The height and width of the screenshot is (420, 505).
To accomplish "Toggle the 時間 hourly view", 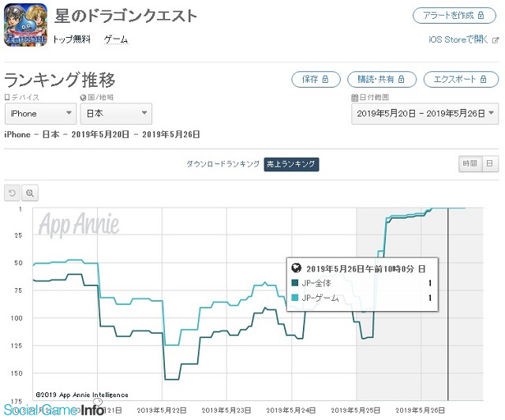I will 470,163.
